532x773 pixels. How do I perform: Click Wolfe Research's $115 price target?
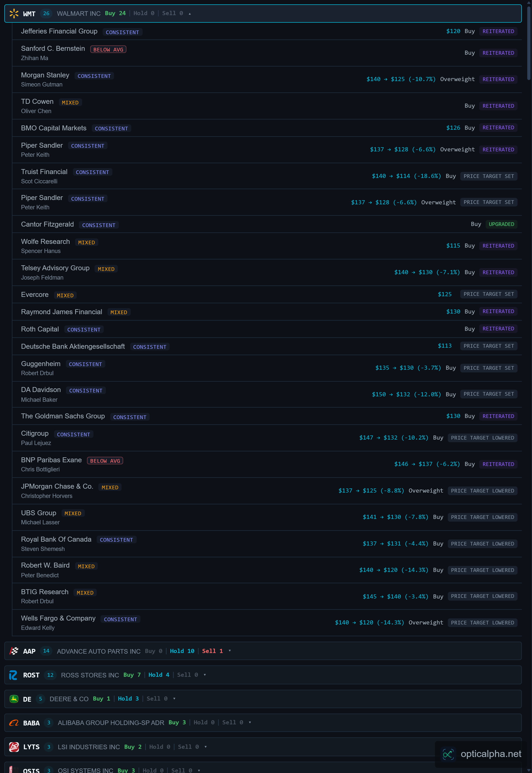click(453, 246)
